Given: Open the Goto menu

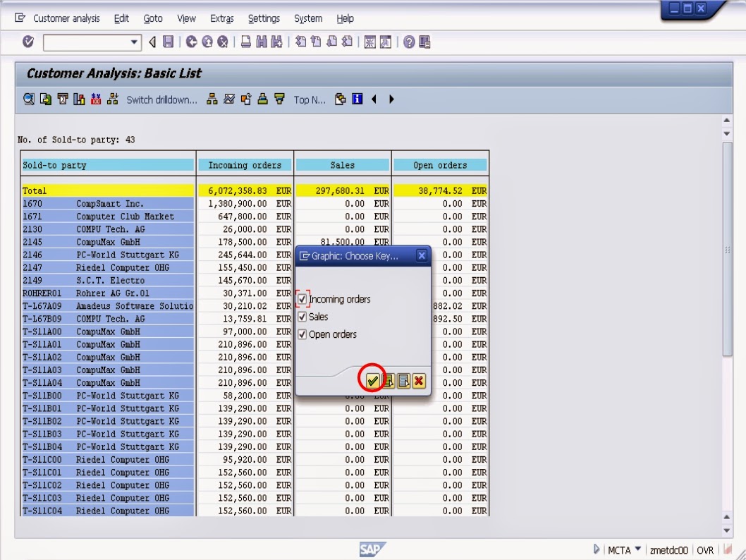Looking at the screenshot, I should coord(153,18).
